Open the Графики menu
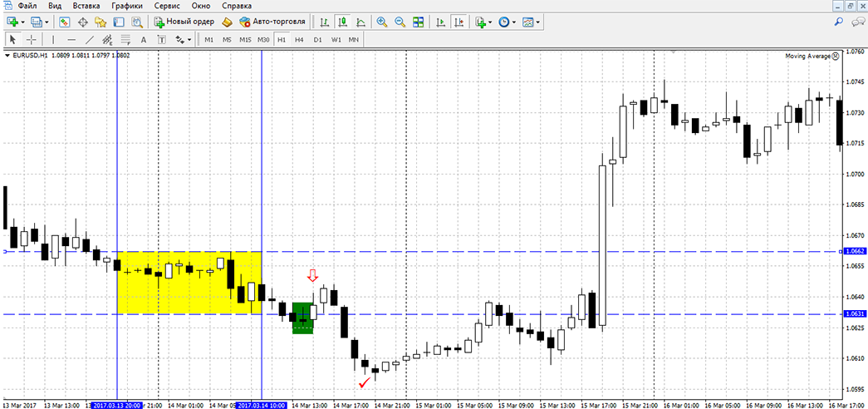Viewport: 868px width, 409px height. [x=127, y=6]
